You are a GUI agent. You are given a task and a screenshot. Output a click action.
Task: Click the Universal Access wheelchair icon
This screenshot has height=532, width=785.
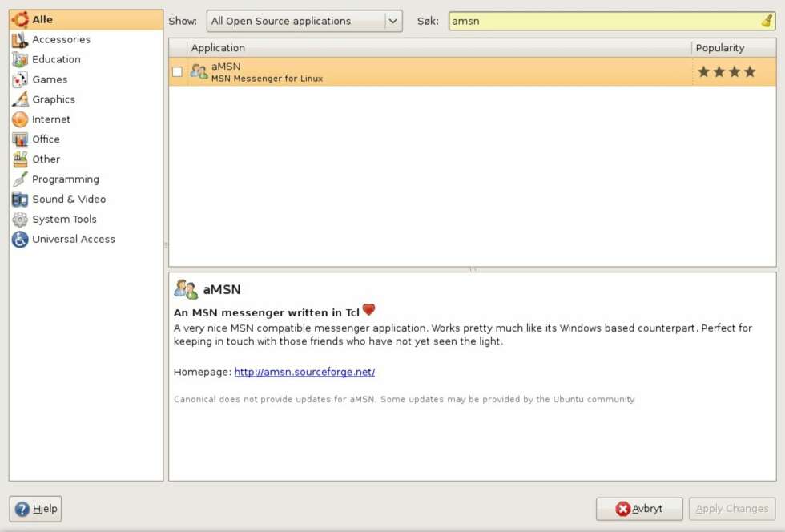pyautogui.click(x=20, y=240)
